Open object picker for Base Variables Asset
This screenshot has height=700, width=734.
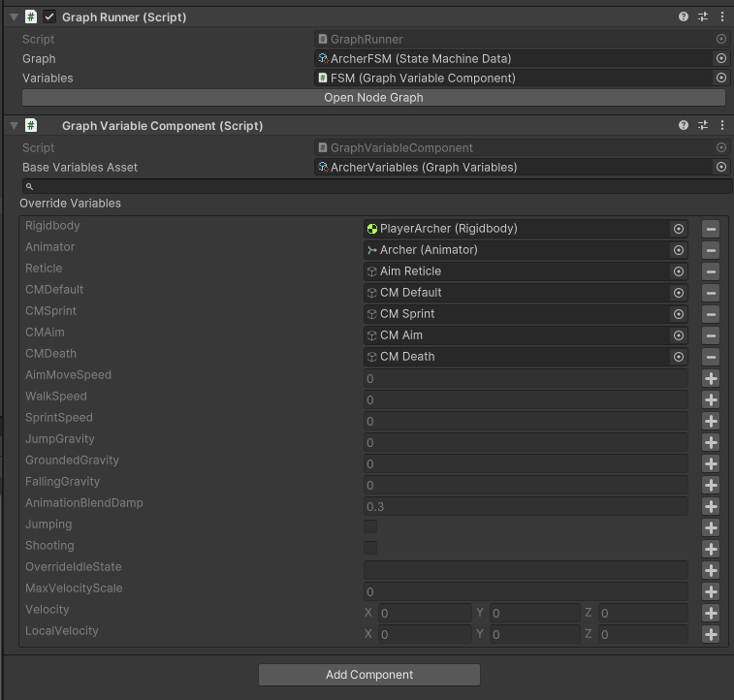pos(721,167)
